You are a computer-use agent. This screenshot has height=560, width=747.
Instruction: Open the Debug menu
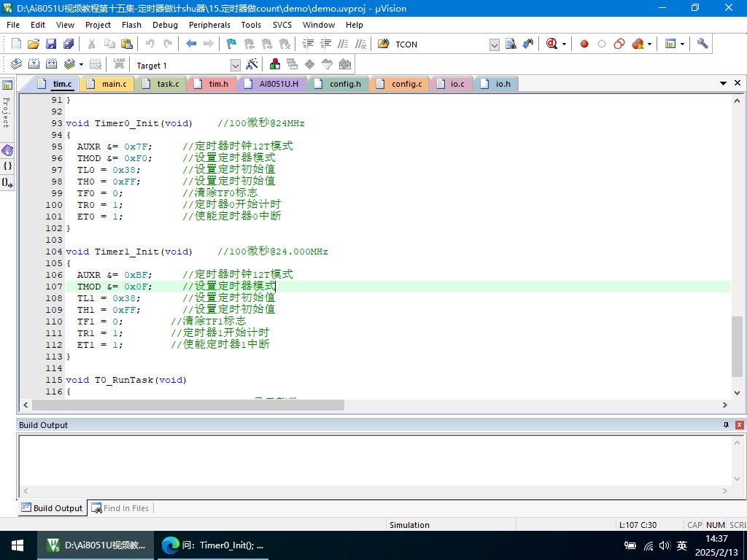[x=165, y=25]
